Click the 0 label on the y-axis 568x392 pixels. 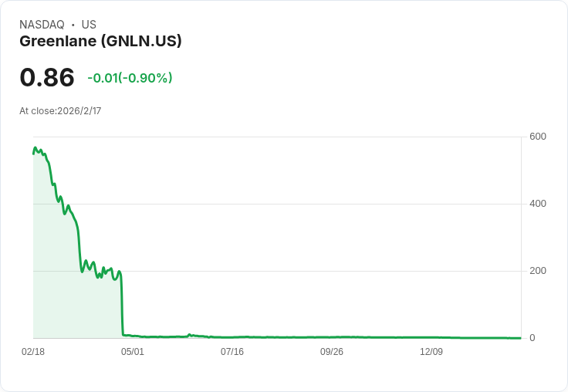[532, 338]
